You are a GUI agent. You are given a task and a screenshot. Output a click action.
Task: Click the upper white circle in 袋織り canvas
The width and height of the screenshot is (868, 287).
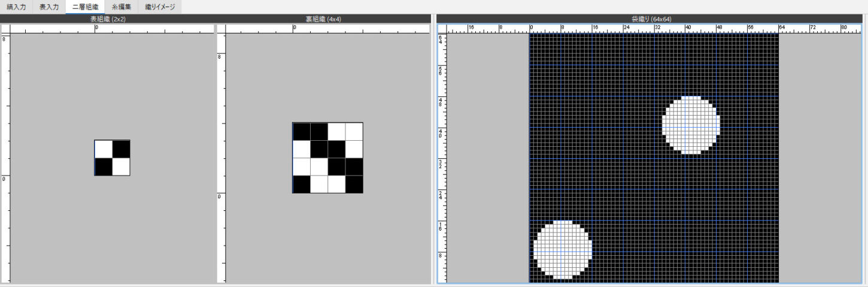(691, 125)
